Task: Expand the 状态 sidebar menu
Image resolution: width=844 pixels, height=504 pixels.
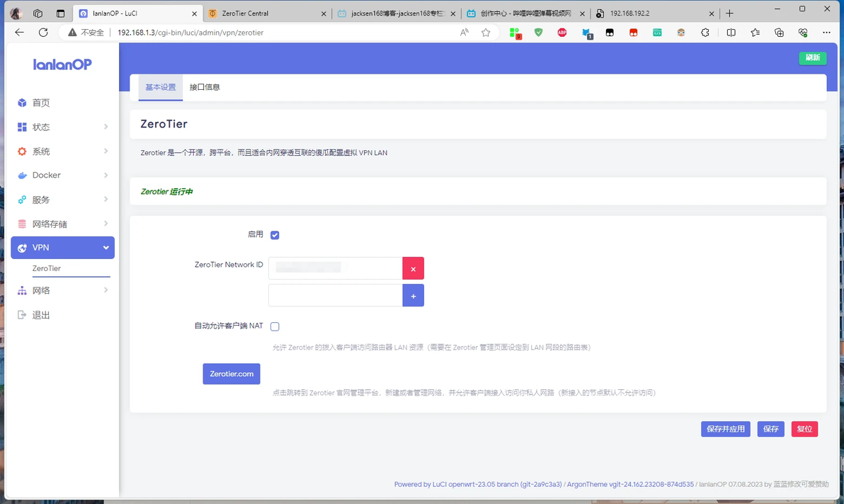Action: 62,127
